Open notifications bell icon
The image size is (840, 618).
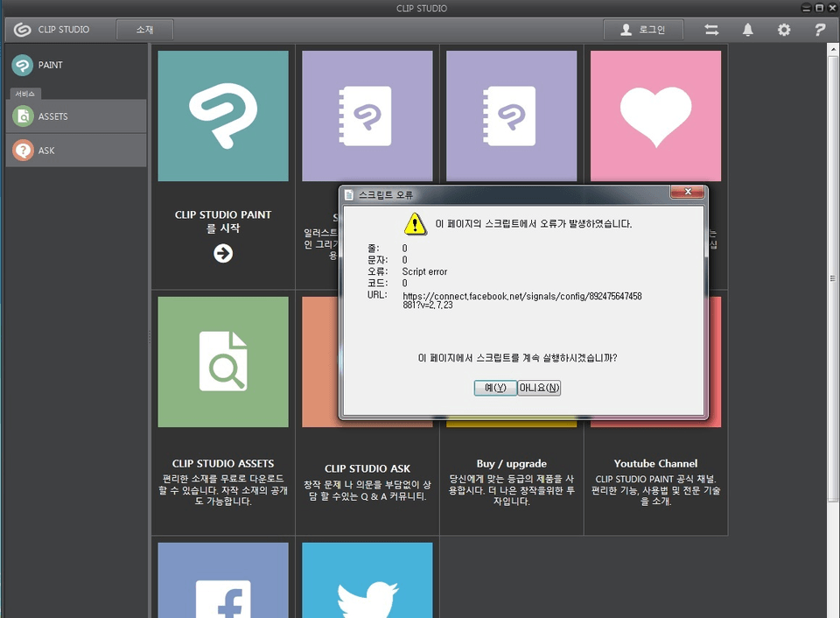(x=747, y=30)
